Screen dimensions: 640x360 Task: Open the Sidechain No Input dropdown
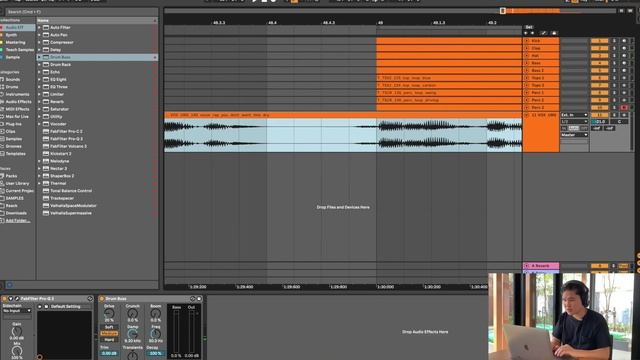coord(17,311)
